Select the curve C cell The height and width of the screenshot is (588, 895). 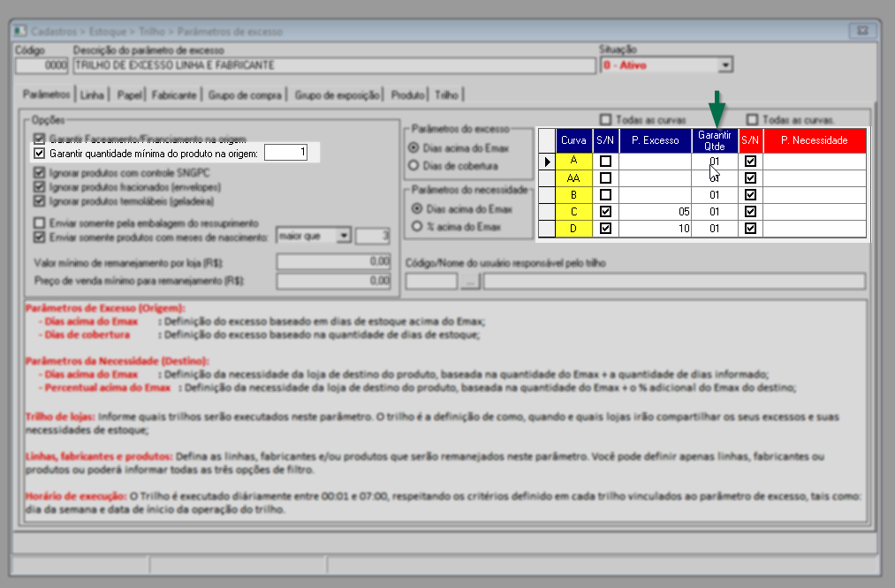[x=573, y=212]
